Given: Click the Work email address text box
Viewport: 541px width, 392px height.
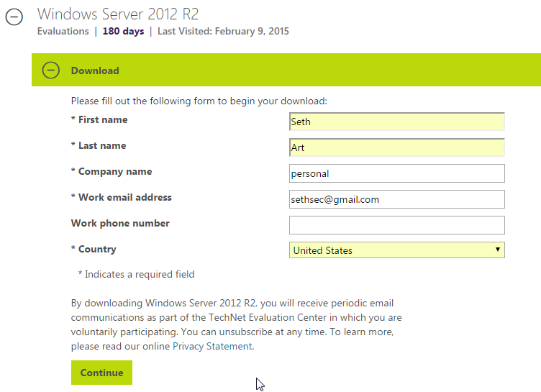Looking at the screenshot, I should pos(396,199).
